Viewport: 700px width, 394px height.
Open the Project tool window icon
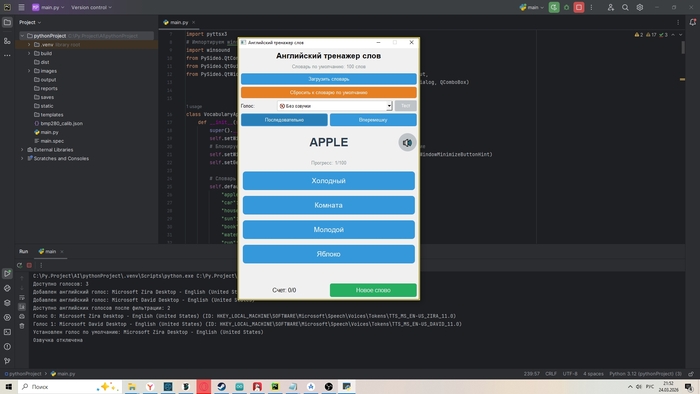pyautogui.click(x=7, y=22)
